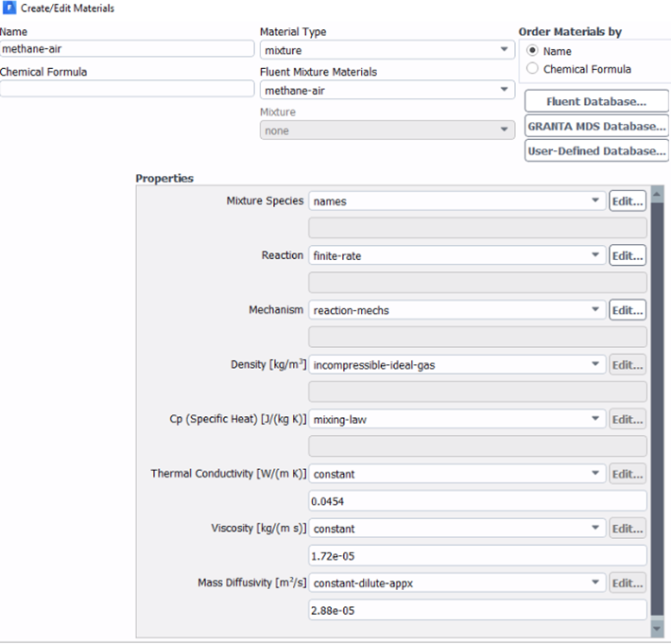Edit the Mixture Species names
Viewport: 671px width, 644px height.
coord(628,201)
